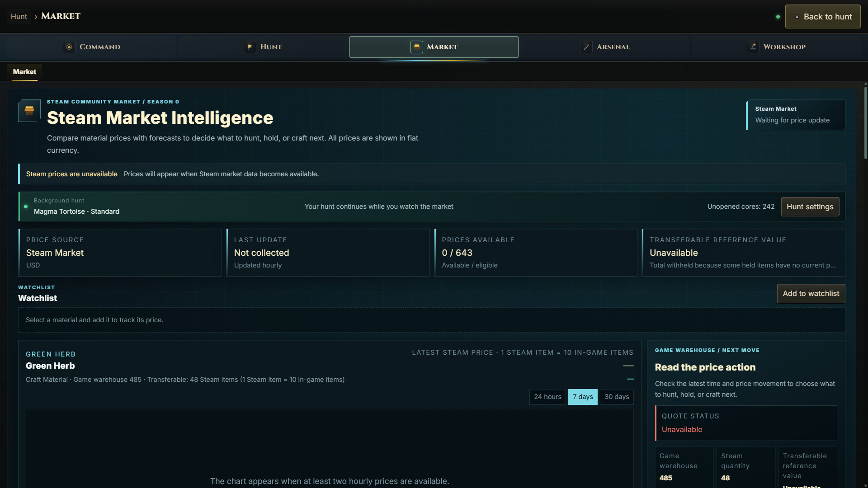Click the Price Source Steam Market card
This screenshot has height=488, width=868.
(x=120, y=253)
